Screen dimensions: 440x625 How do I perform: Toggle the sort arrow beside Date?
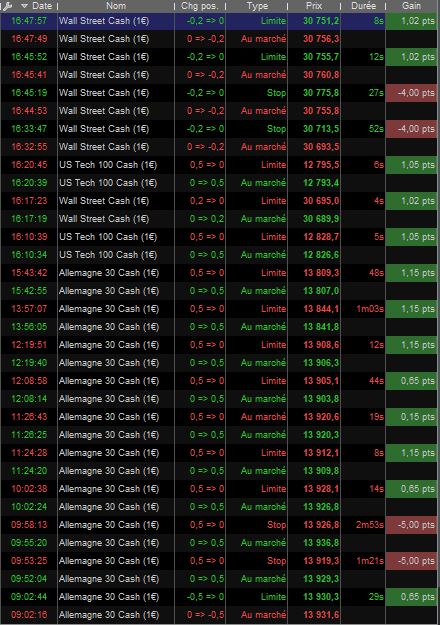point(24,6)
